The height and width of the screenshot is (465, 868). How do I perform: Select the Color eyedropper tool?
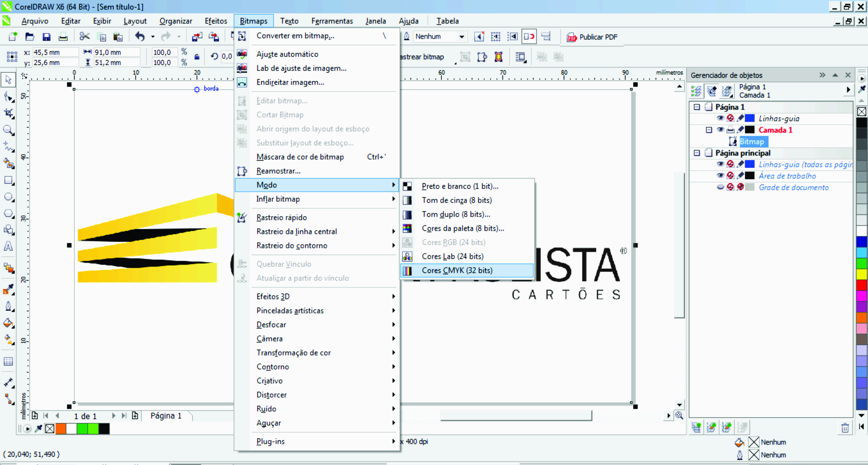[8, 289]
